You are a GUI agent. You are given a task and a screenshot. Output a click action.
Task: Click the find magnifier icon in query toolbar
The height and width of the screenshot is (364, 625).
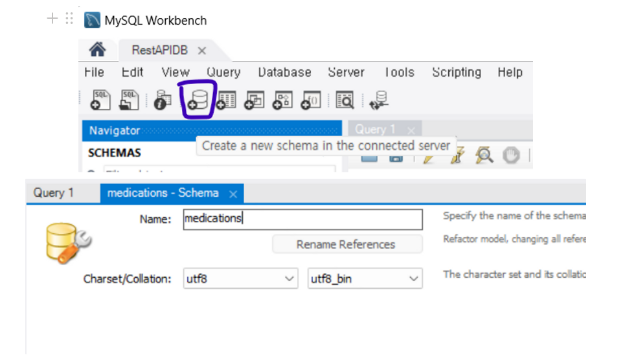coord(484,155)
